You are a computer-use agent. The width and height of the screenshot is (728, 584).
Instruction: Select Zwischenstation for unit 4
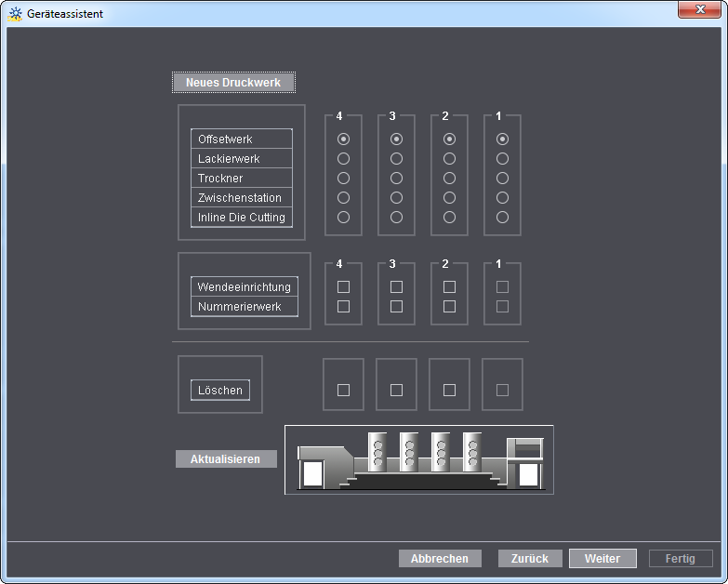point(344,198)
